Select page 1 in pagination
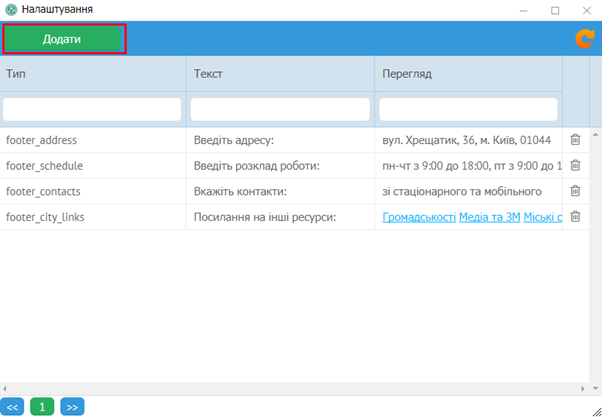602x417 pixels. click(x=43, y=406)
